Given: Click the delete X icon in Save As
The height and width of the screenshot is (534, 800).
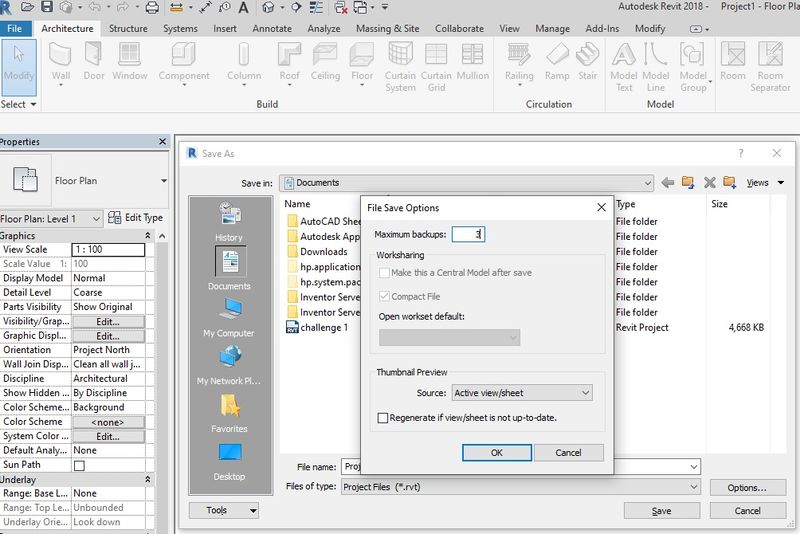Looking at the screenshot, I should (x=709, y=183).
